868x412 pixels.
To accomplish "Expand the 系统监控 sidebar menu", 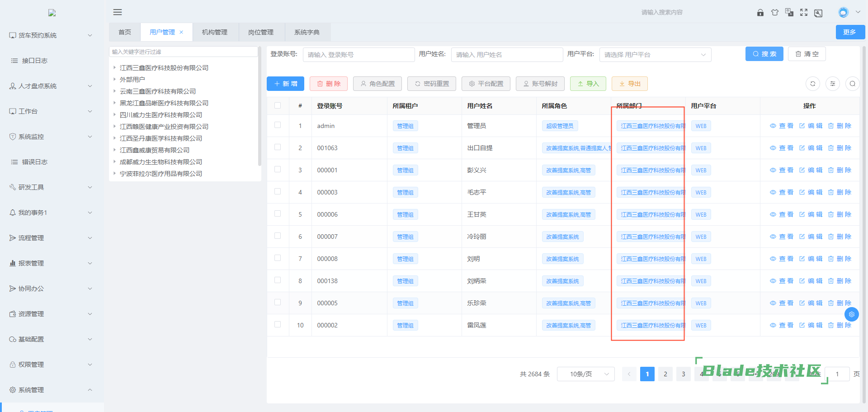I will pos(52,137).
